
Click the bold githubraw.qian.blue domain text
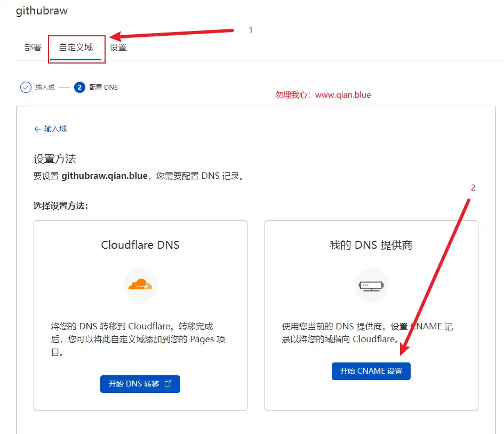pyautogui.click(x=104, y=176)
